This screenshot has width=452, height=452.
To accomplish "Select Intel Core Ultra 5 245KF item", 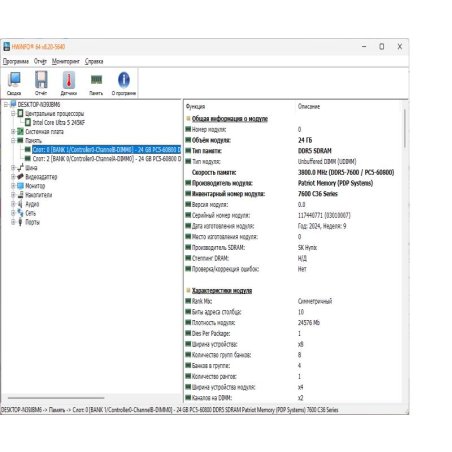I will click(x=59, y=122).
